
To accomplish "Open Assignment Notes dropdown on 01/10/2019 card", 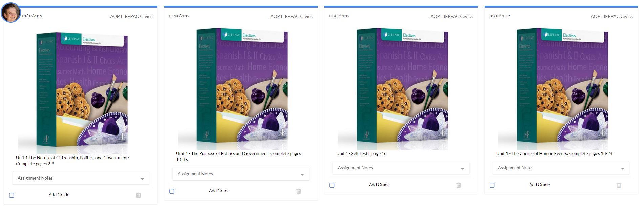I will (x=561, y=168).
